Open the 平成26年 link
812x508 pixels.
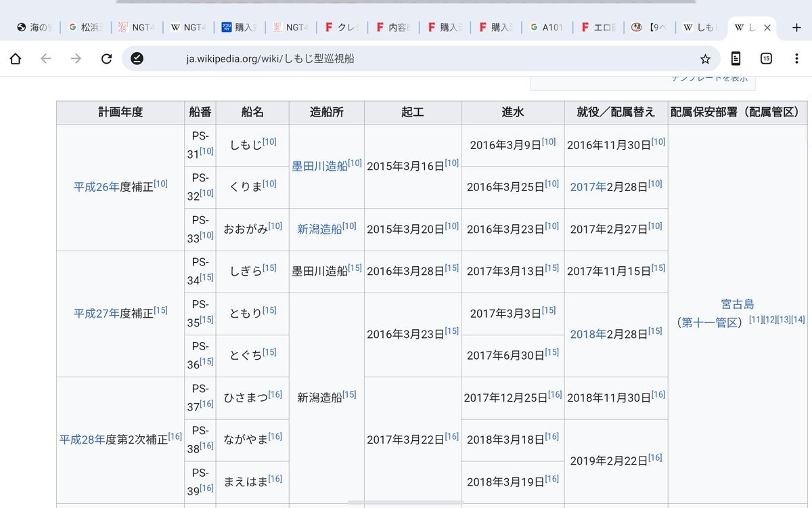coord(96,187)
